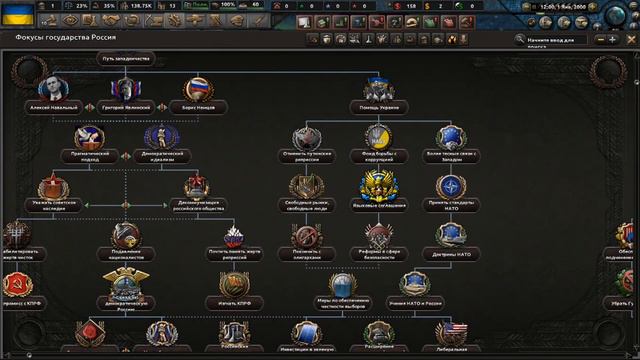640x360 pixels.
Task: Select Меры по обеспечению честности выборов focus
Action: click(343, 284)
